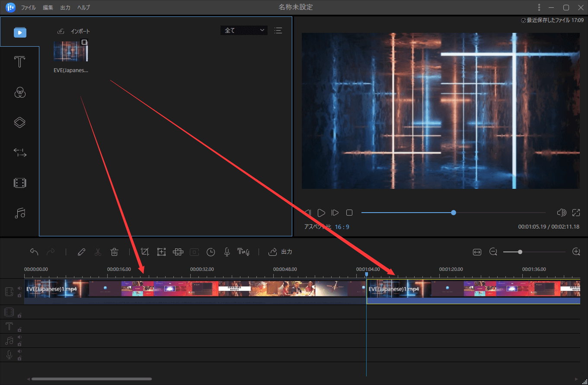Stop the preview playback

tap(349, 213)
